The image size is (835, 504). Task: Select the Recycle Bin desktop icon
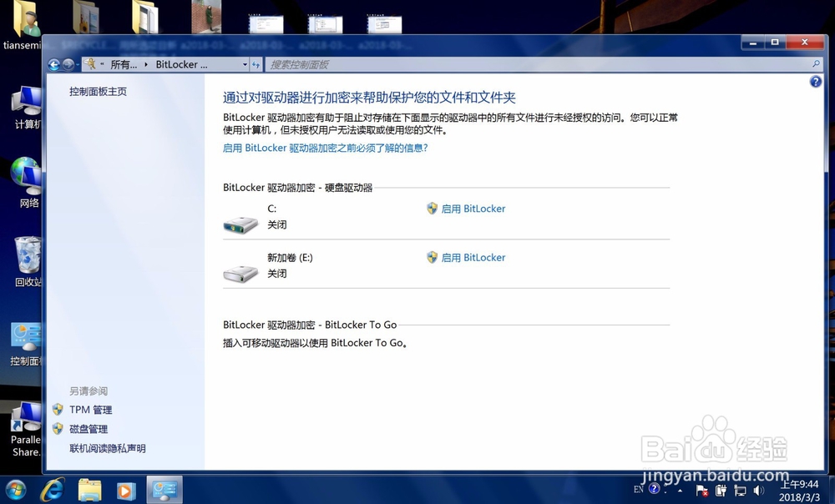(27, 262)
